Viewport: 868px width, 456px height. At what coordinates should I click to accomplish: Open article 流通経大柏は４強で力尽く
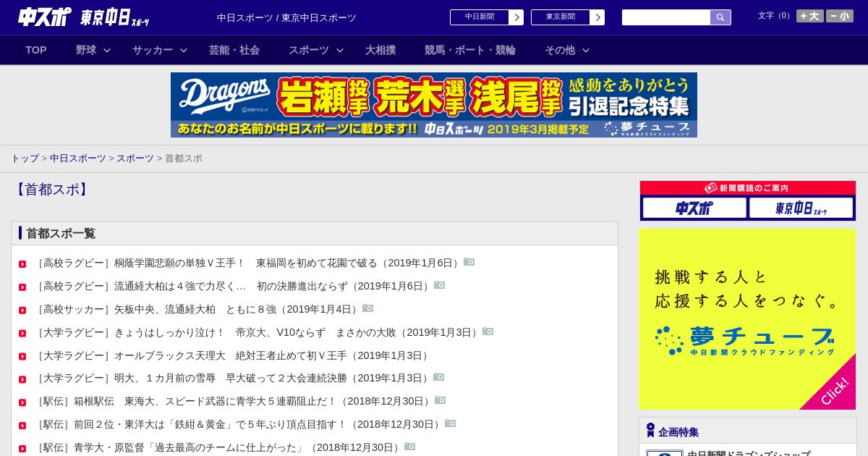pyautogui.click(x=234, y=286)
